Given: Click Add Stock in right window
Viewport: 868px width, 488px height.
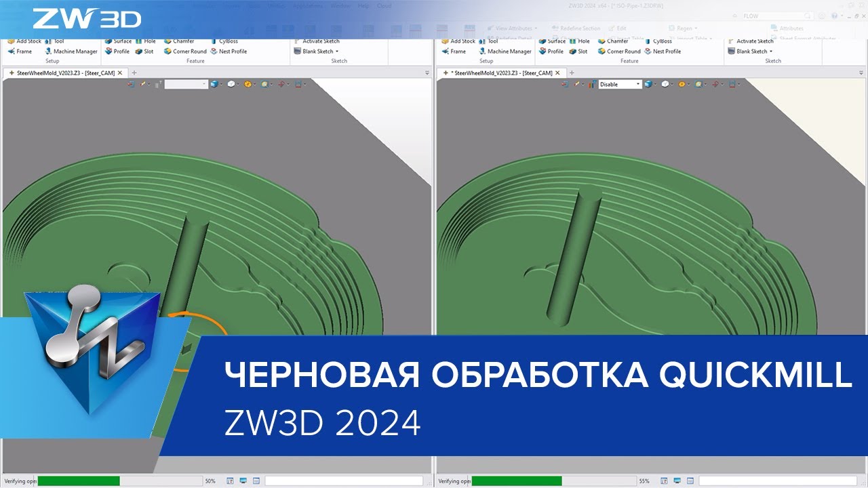Looking at the screenshot, I should pos(458,41).
